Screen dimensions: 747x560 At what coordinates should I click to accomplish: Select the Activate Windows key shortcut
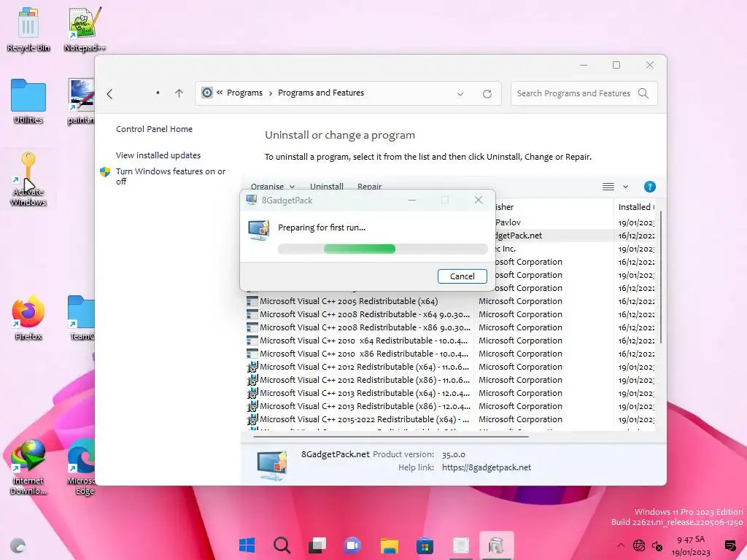coord(28,179)
